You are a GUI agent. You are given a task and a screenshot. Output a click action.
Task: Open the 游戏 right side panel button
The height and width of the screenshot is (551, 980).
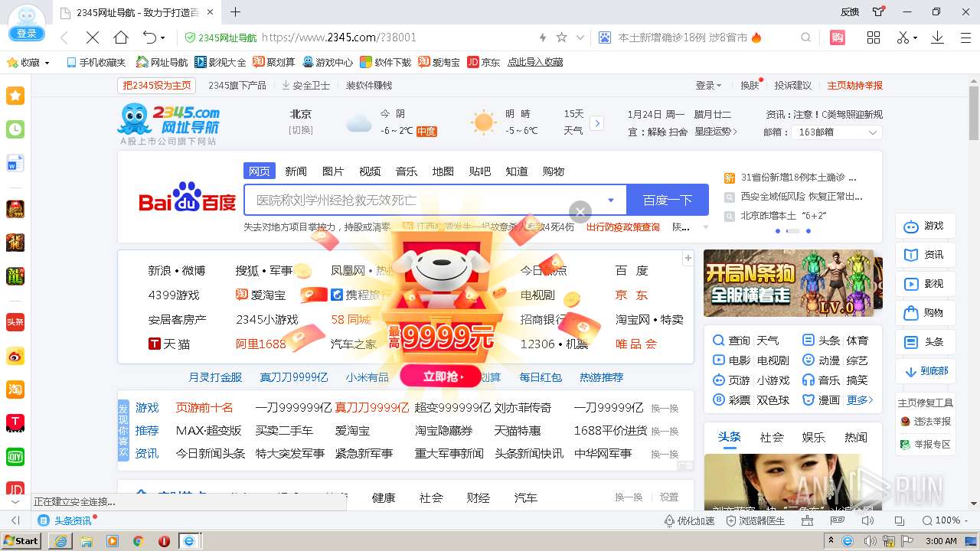click(926, 226)
